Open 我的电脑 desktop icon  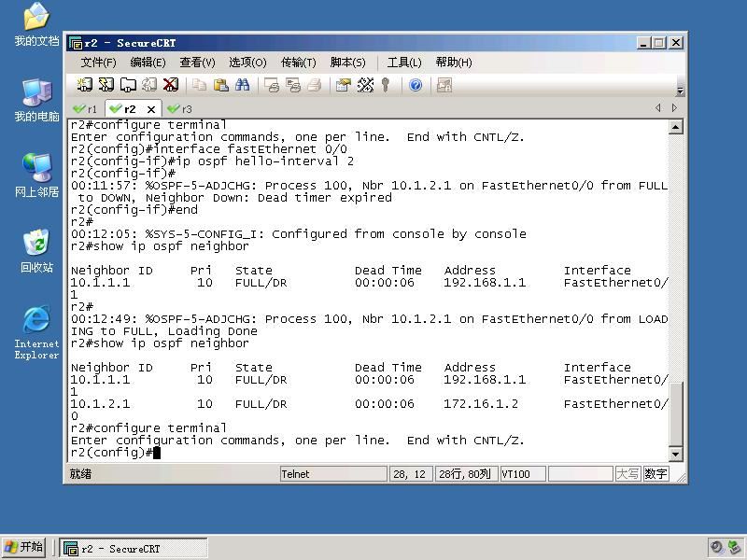[36, 101]
